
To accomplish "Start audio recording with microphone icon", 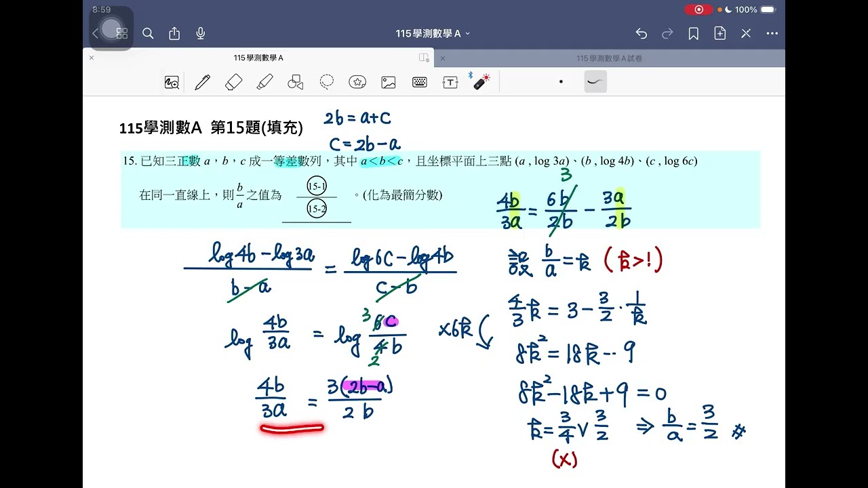I will (x=201, y=33).
